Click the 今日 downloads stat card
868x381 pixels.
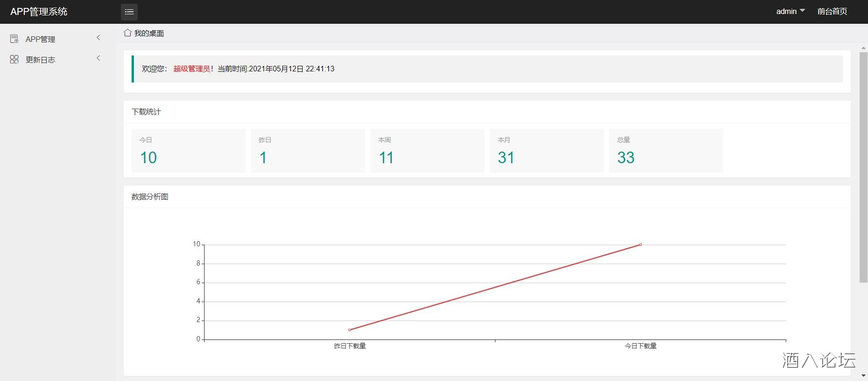[188, 151]
